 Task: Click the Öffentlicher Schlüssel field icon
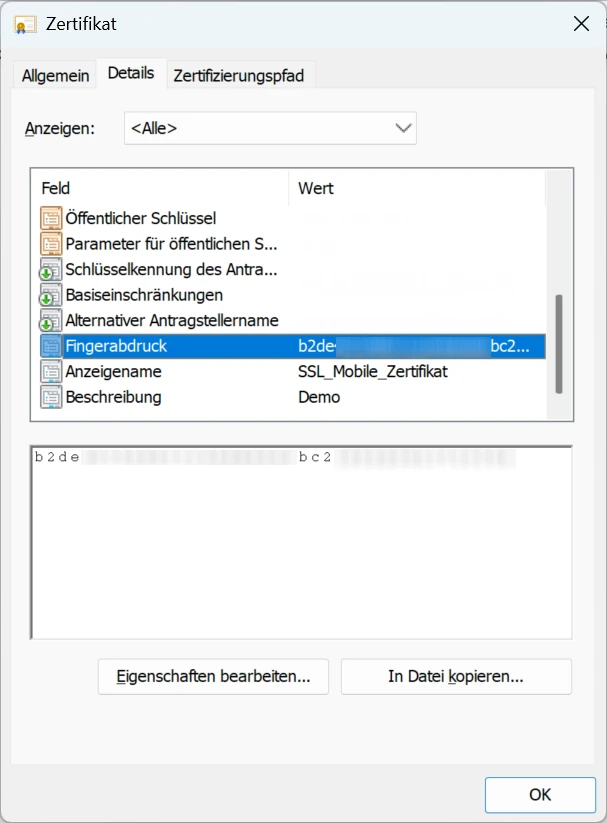[52, 218]
